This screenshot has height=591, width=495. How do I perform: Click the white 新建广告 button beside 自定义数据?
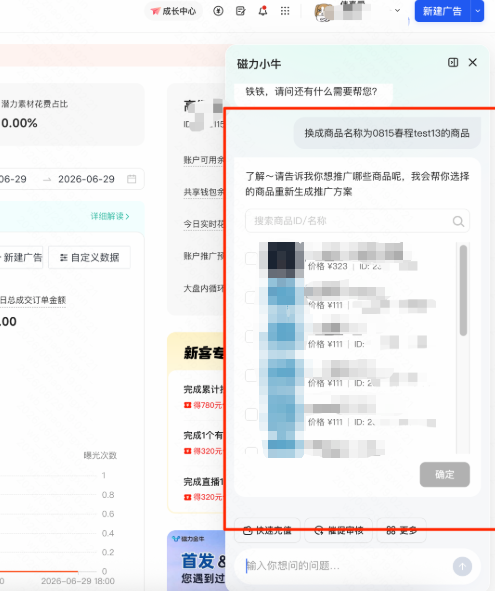[x=21, y=257]
